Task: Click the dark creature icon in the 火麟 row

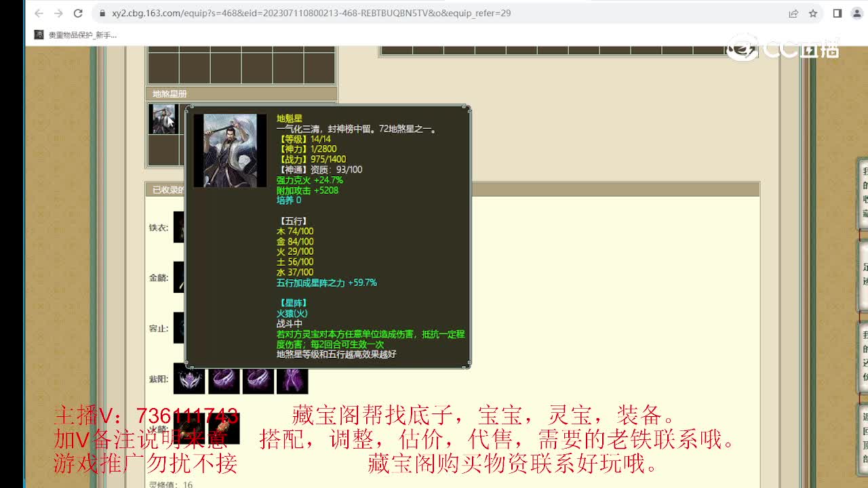Action: pos(189,429)
